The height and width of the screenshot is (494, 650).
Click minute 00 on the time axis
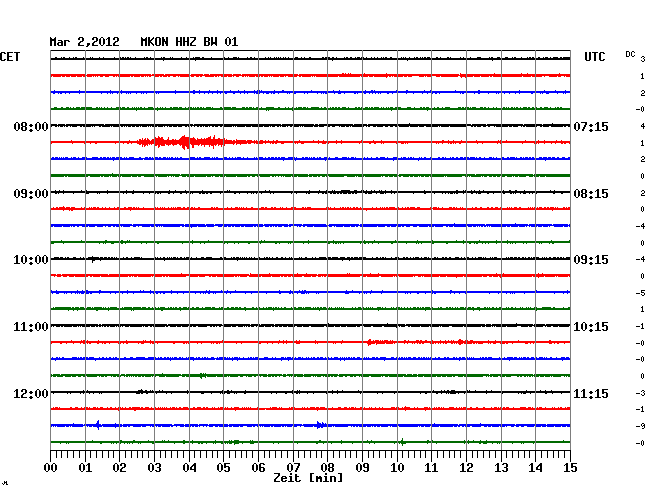tap(51, 467)
